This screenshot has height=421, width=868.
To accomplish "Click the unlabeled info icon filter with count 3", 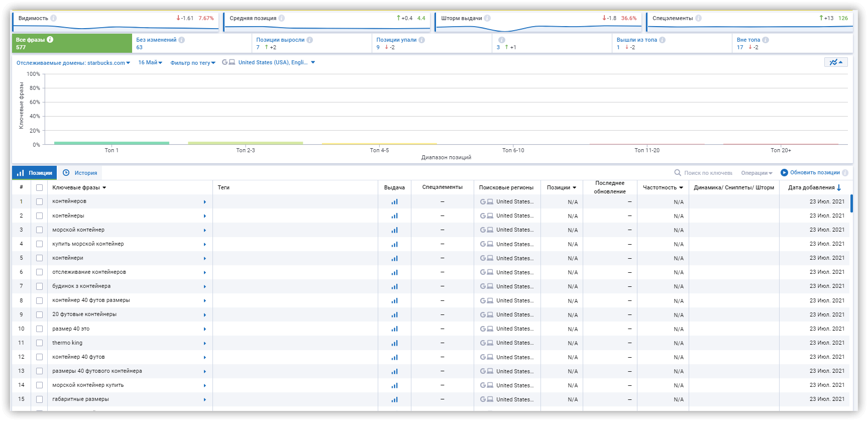I will [501, 40].
